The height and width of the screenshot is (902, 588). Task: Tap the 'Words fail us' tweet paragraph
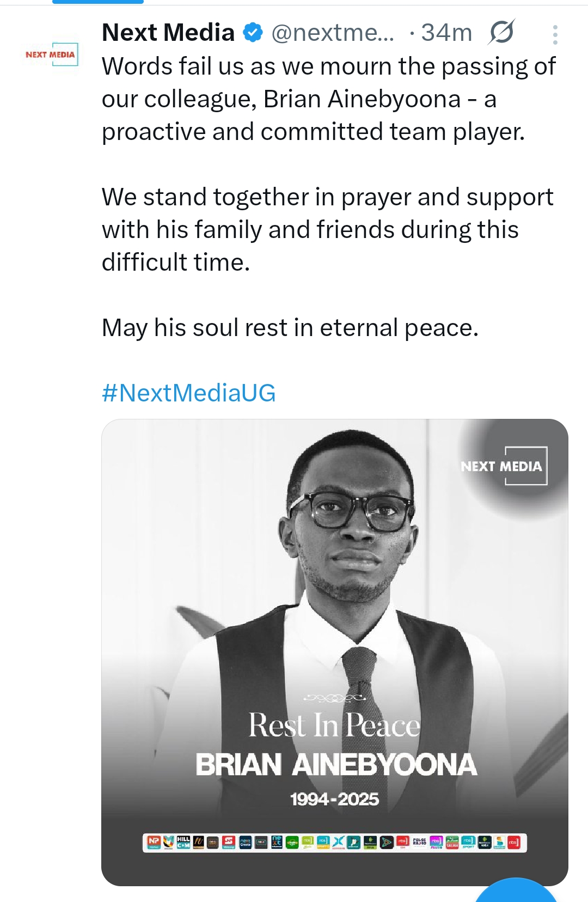(x=328, y=99)
